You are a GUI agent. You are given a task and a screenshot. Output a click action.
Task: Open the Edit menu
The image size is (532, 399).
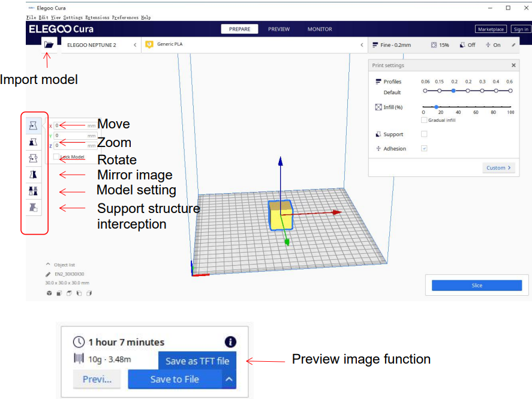point(43,17)
